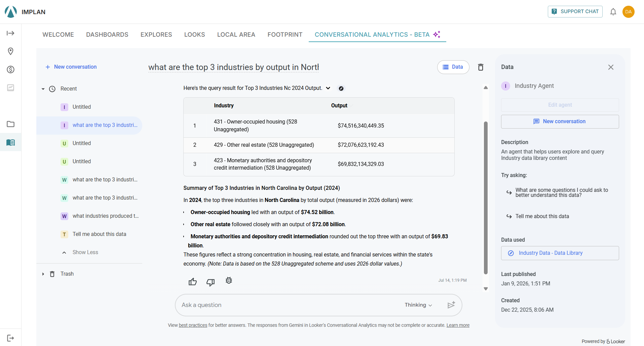Click the sparkle icon on Conversational Analytics tab
Image resolution: width=644 pixels, height=346 pixels.
[x=437, y=34]
